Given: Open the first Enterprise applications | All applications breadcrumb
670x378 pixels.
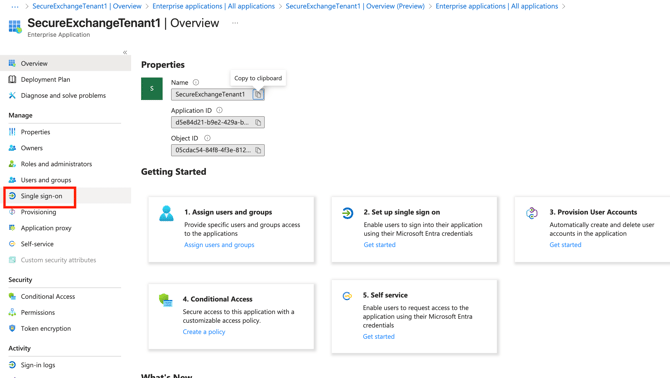Looking at the screenshot, I should tap(214, 6).
